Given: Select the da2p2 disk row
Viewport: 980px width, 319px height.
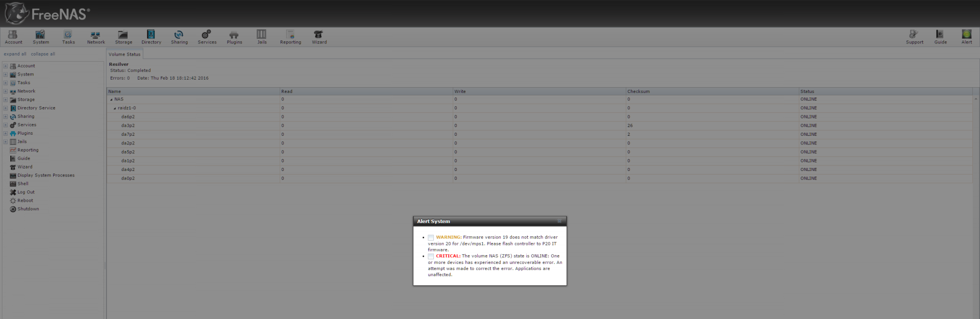Looking at the screenshot, I should (x=540, y=143).
